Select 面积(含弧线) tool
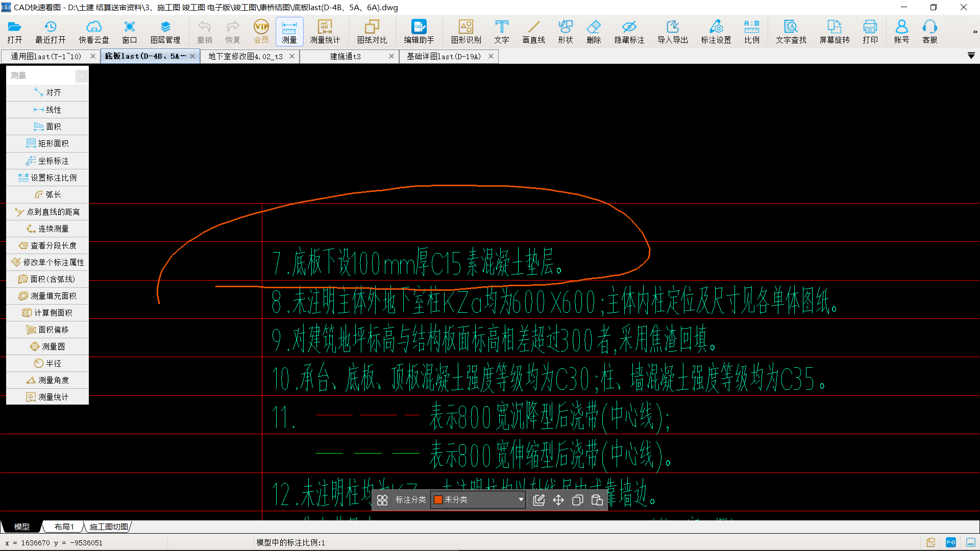 [x=47, y=279]
